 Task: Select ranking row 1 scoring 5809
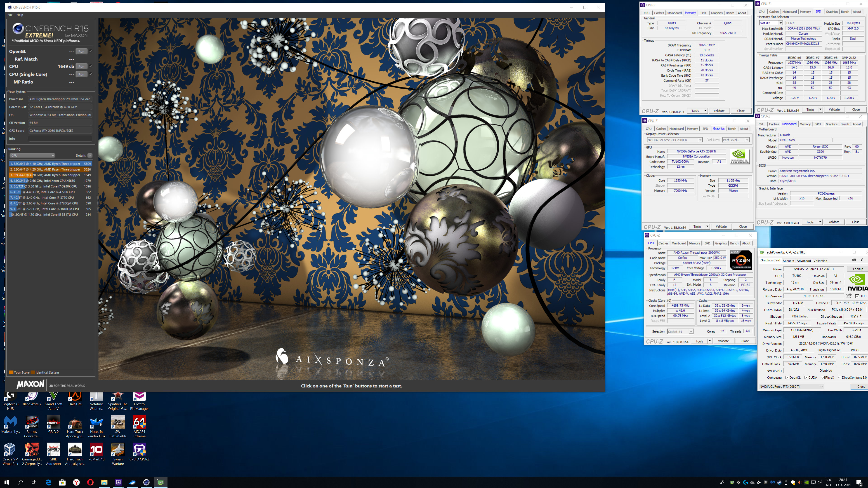(51, 164)
